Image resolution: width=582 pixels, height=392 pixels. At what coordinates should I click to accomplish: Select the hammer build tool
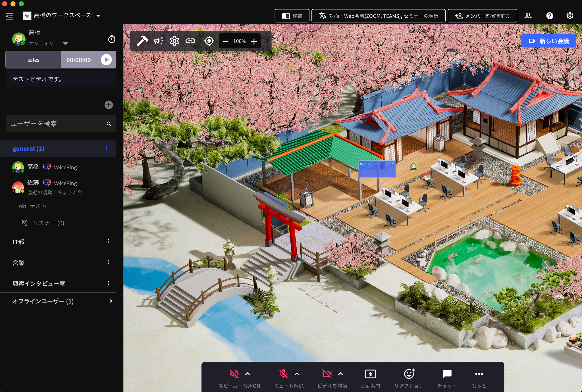pyautogui.click(x=143, y=41)
